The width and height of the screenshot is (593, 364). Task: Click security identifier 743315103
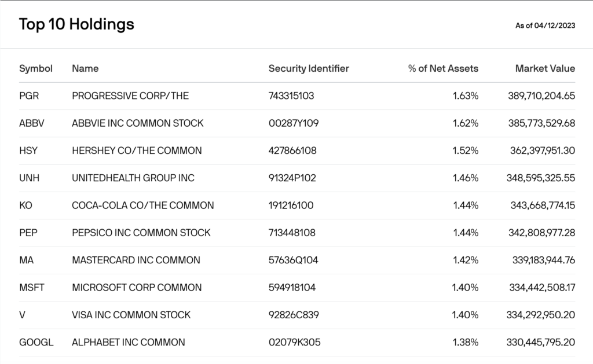tap(291, 96)
